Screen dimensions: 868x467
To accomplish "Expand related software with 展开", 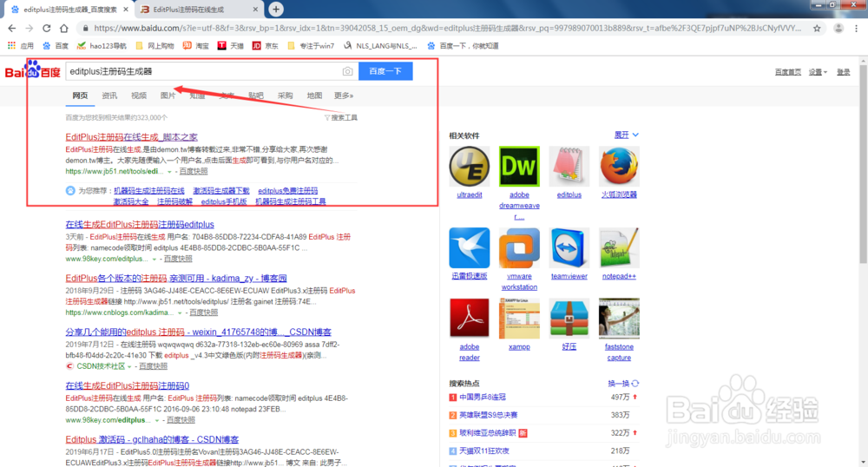I will [627, 135].
